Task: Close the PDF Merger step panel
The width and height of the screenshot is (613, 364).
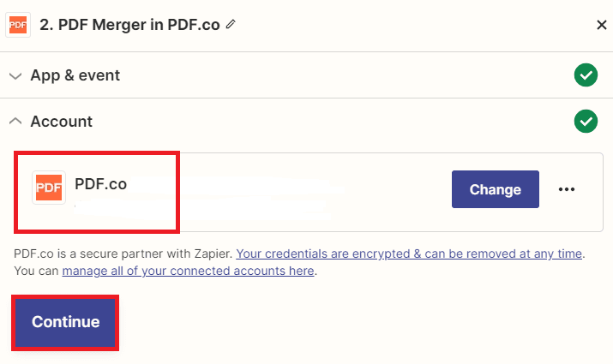Action: [601, 24]
